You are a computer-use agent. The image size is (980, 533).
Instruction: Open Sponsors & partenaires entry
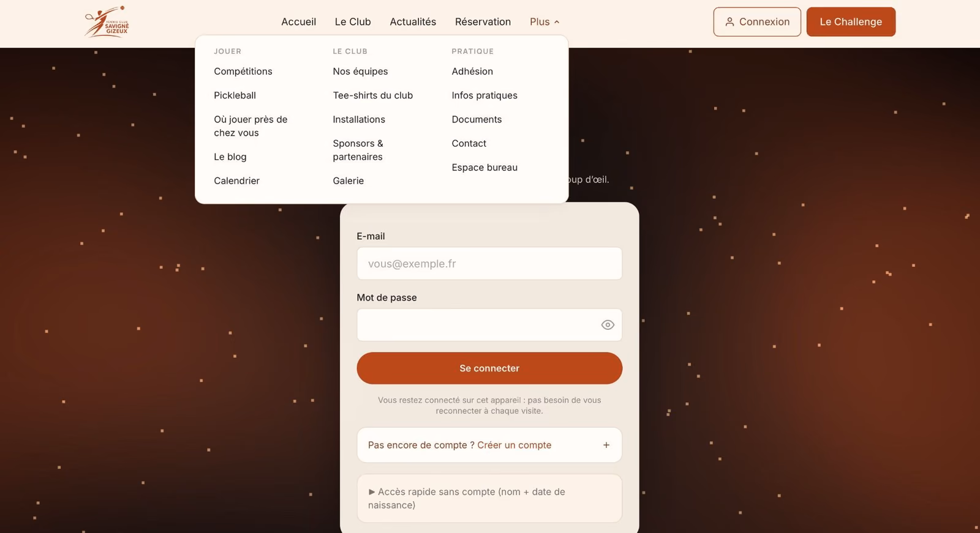pyautogui.click(x=358, y=150)
